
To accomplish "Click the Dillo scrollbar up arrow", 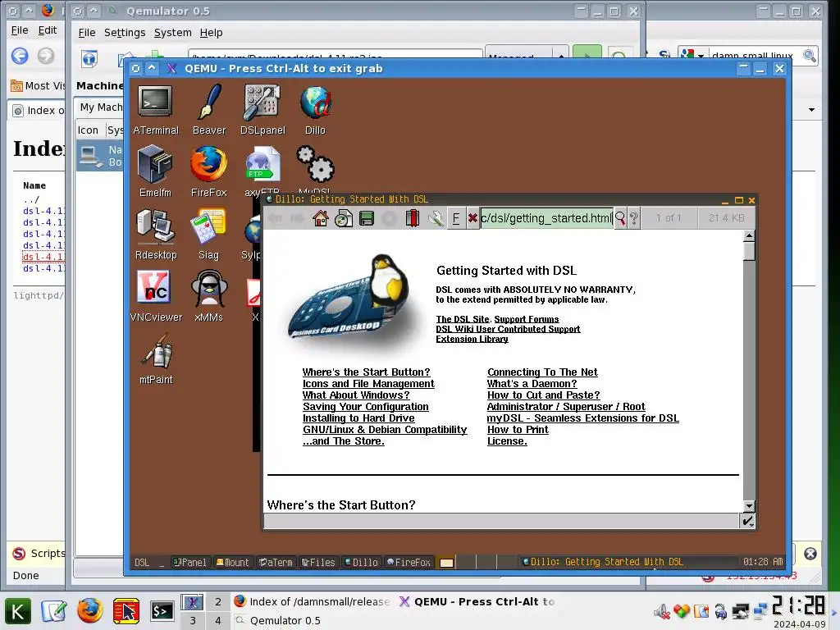I will point(750,235).
